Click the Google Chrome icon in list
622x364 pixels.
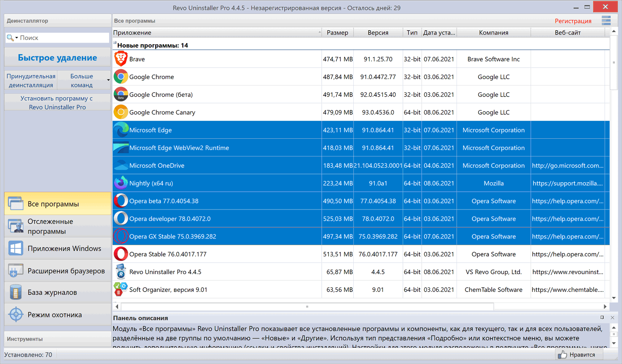[121, 77]
